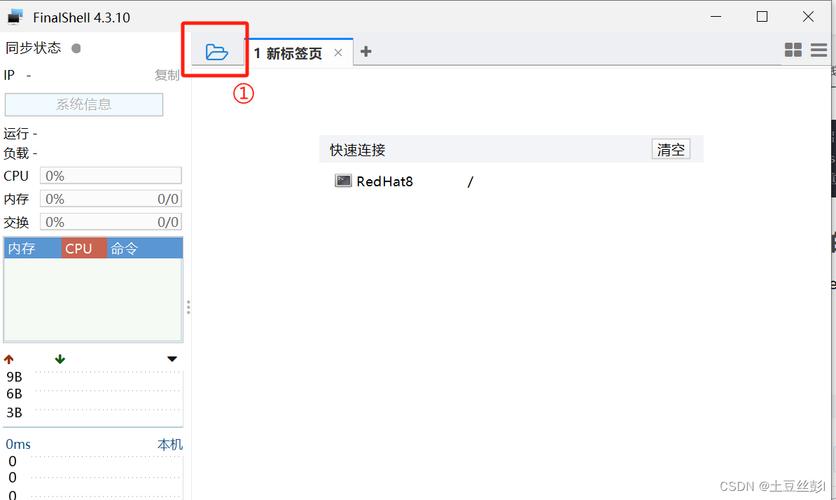
Task: Click the FinalShell app icon in title bar
Action: (x=15, y=17)
